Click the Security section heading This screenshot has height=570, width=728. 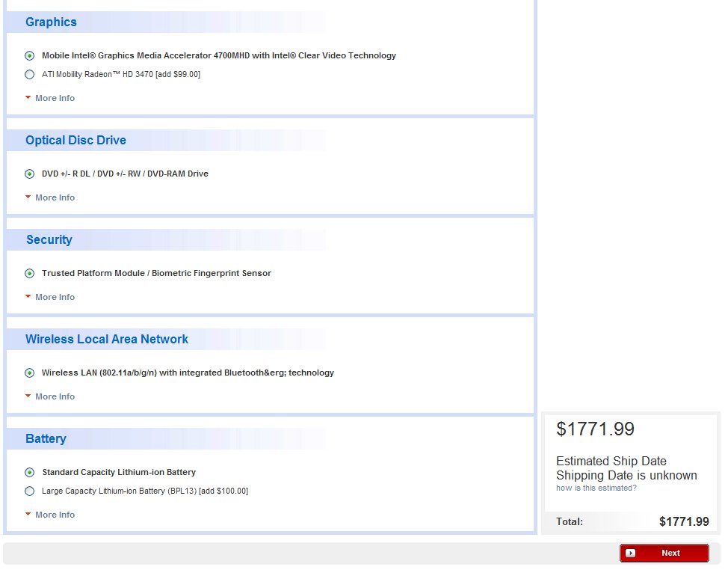[x=49, y=239]
